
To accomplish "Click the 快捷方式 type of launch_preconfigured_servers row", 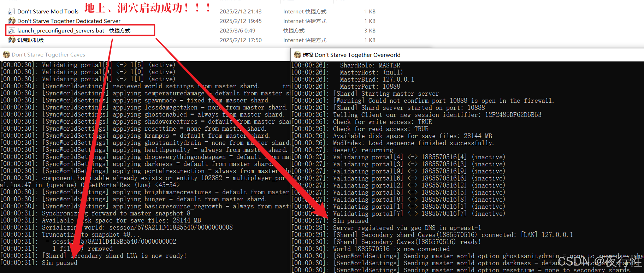I will [x=294, y=30].
